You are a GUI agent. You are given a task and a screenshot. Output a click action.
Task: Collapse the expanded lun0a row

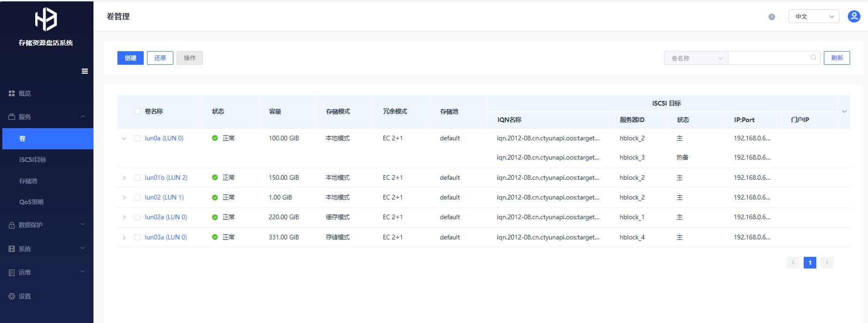tap(124, 138)
